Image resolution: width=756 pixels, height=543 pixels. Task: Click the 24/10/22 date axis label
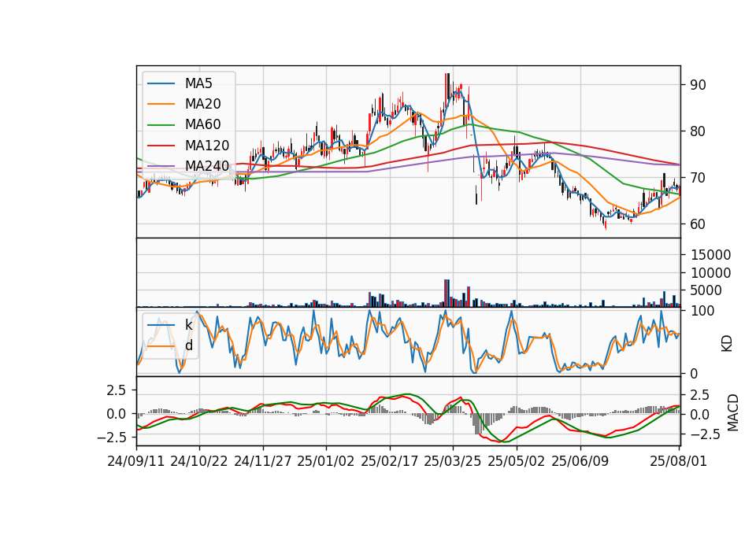(199, 461)
